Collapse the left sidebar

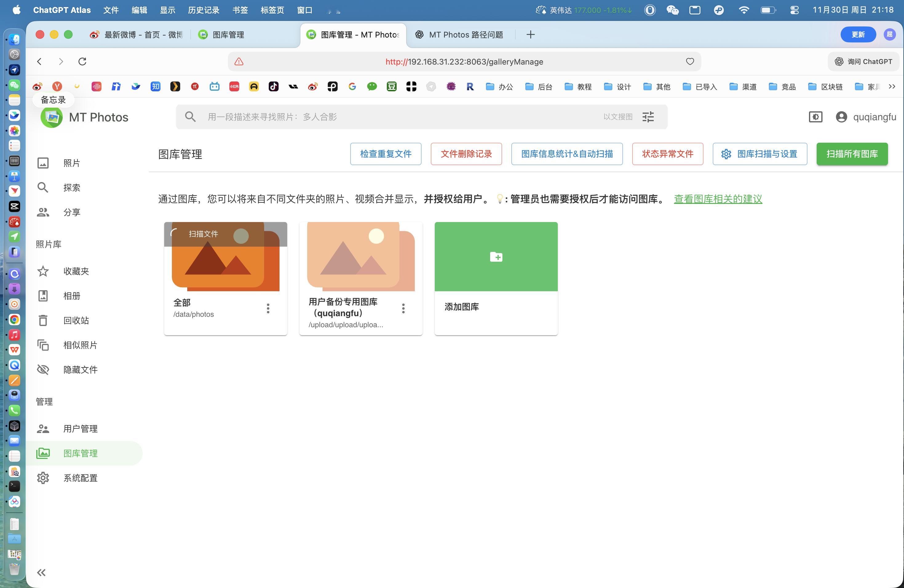[x=41, y=572]
